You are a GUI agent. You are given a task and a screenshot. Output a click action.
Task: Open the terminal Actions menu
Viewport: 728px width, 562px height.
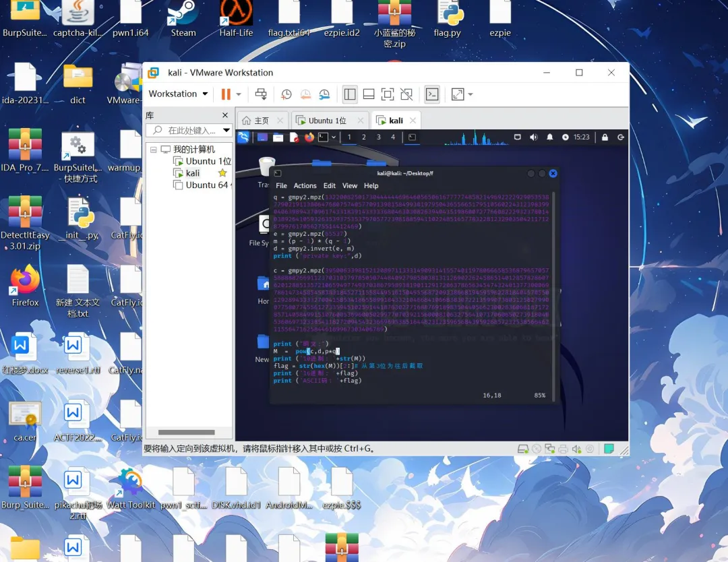(305, 185)
